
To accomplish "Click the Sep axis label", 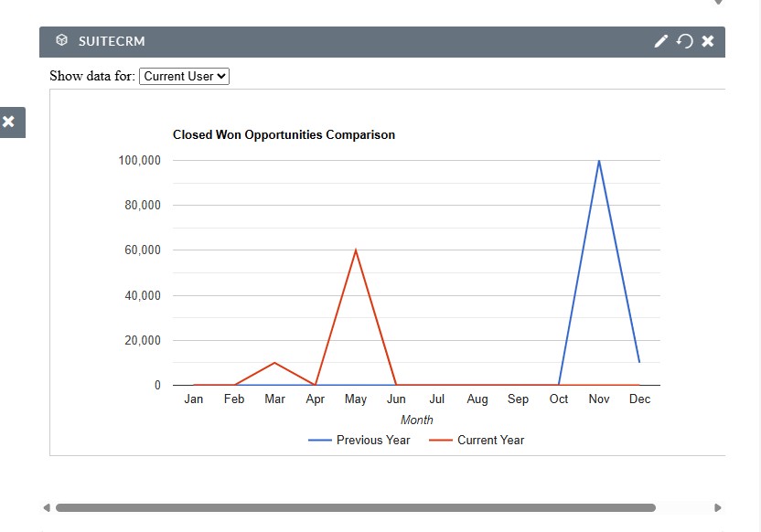I will tap(518, 399).
